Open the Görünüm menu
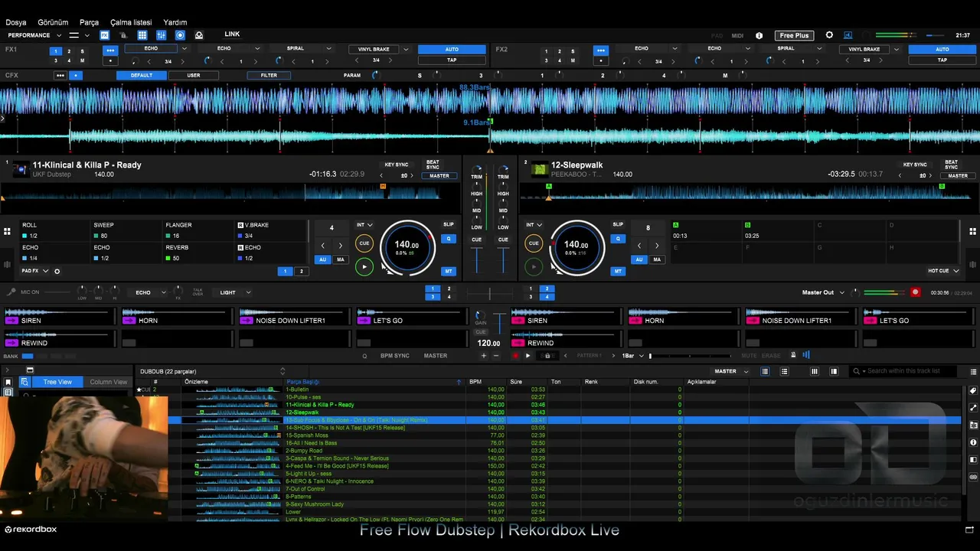 [x=53, y=22]
